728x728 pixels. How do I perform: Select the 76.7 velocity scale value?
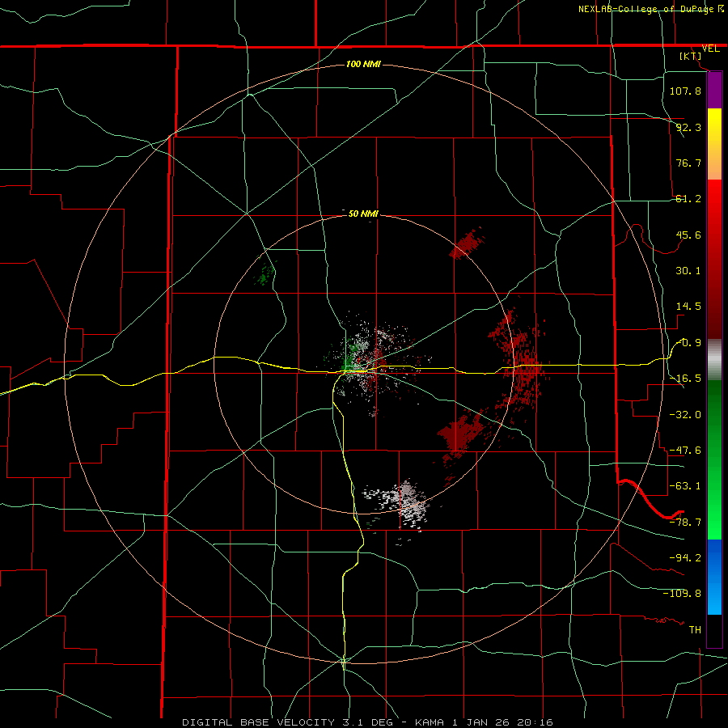[688, 163]
